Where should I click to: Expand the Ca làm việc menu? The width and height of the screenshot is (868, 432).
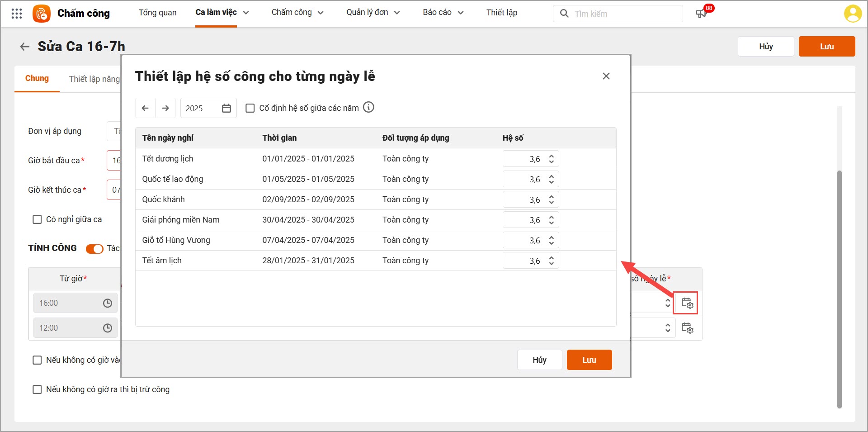222,13
